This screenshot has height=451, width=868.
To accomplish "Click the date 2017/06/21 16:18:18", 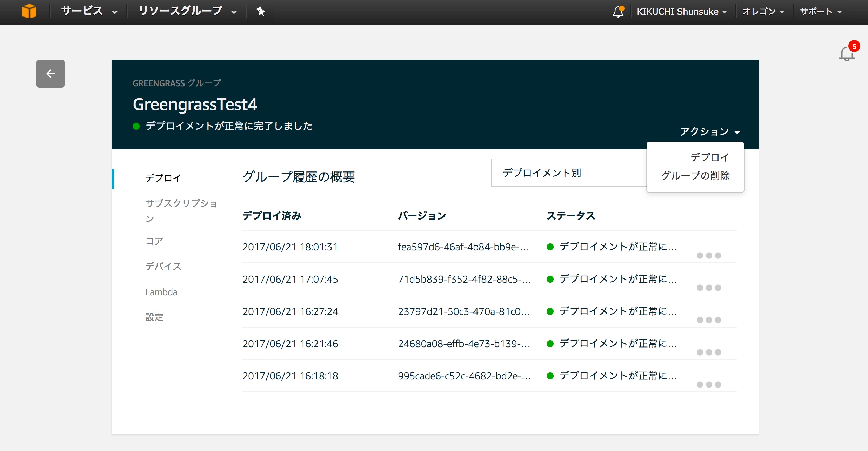I will pos(290,376).
